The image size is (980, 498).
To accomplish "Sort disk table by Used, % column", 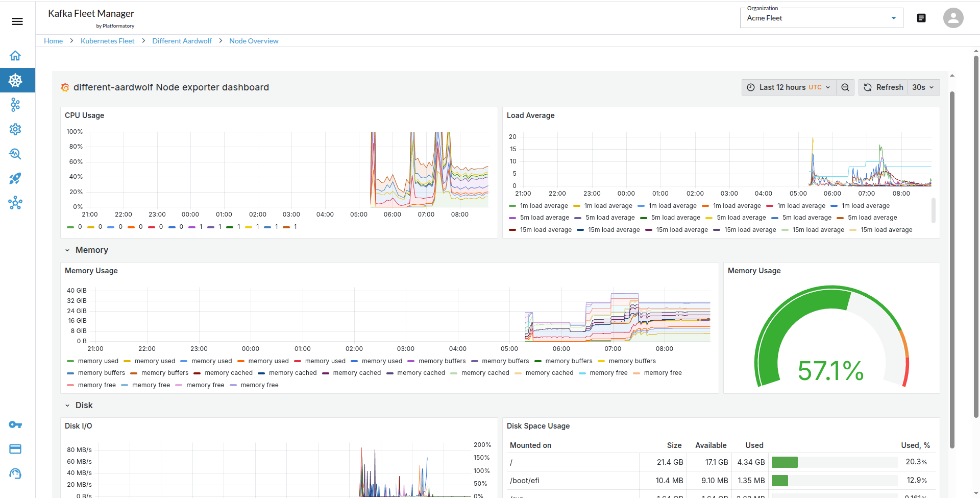I will pos(915,445).
